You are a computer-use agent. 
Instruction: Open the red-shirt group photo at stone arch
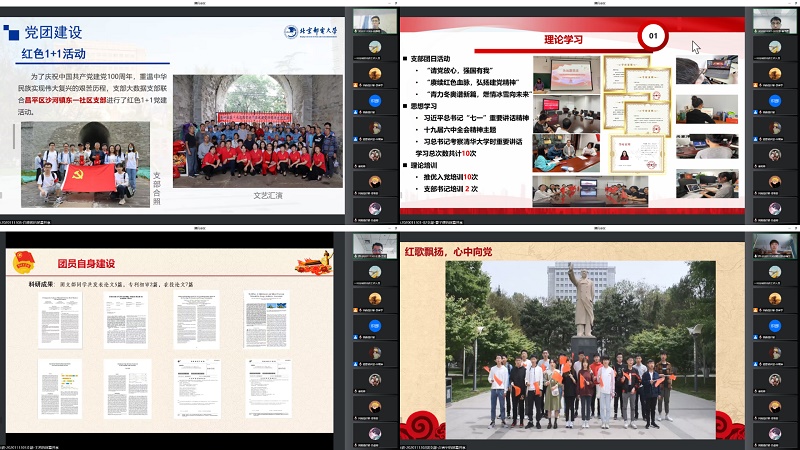[x=258, y=132]
